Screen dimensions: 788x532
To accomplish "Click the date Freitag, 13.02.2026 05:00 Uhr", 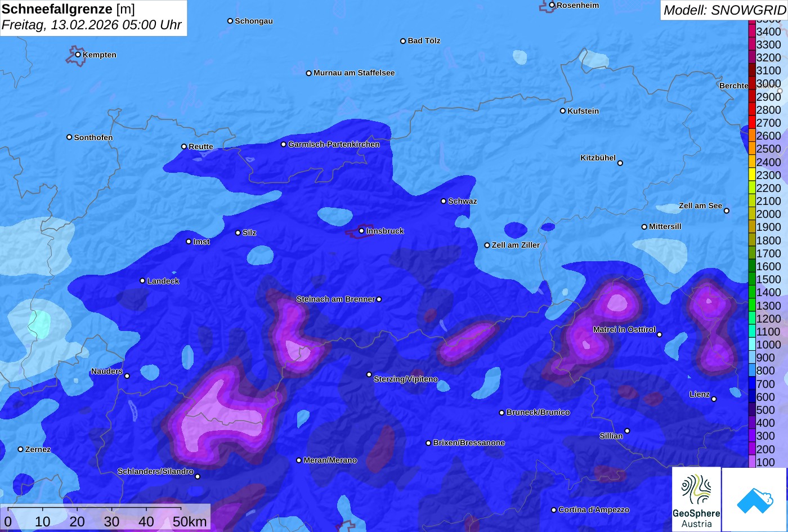I will pos(92,25).
